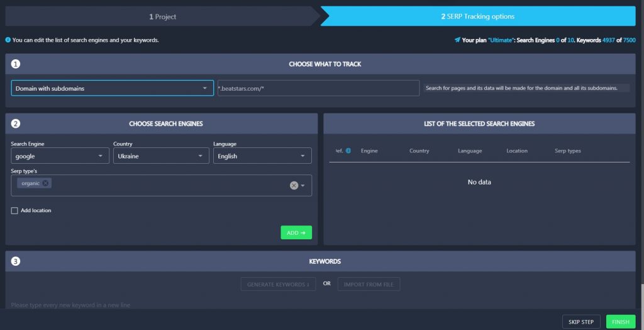Image resolution: width=644 pixels, height=330 pixels.
Task: Click the Location column header
Action: pos(517,151)
